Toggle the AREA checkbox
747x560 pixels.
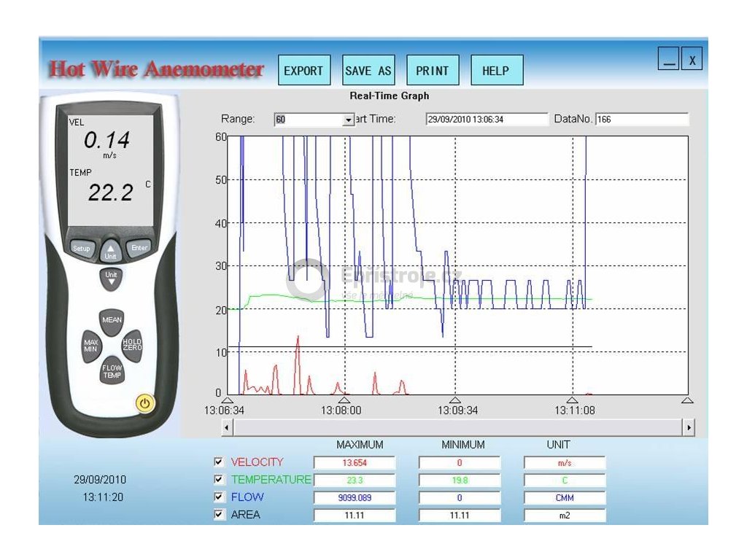tap(218, 515)
